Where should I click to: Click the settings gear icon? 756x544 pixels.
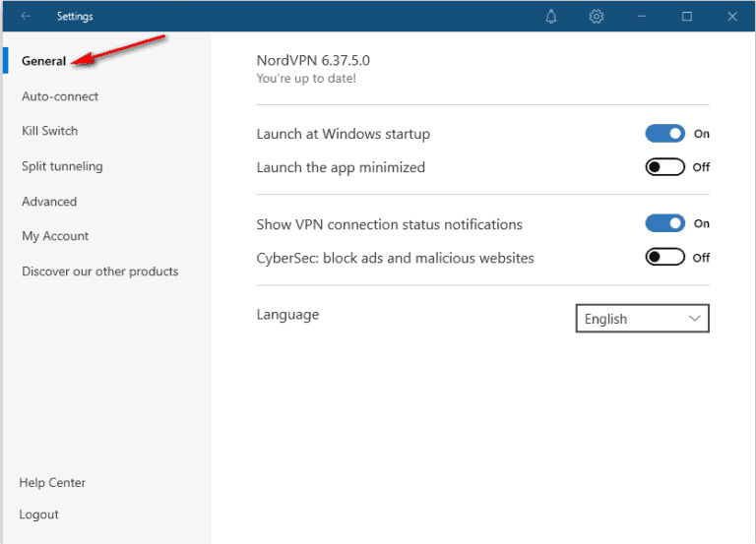click(597, 17)
